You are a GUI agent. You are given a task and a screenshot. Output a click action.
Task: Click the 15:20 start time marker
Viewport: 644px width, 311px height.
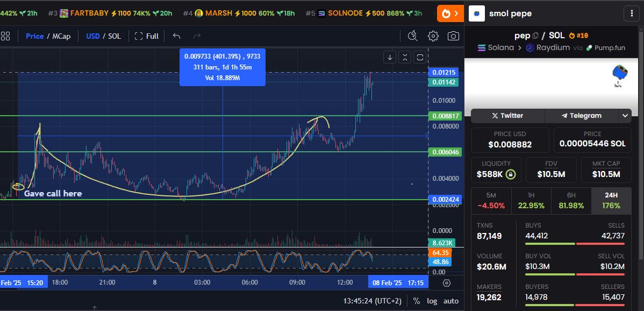(24, 282)
